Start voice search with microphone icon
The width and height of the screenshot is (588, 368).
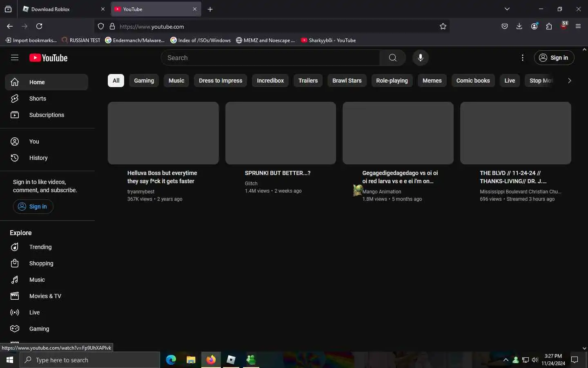click(421, 58)
